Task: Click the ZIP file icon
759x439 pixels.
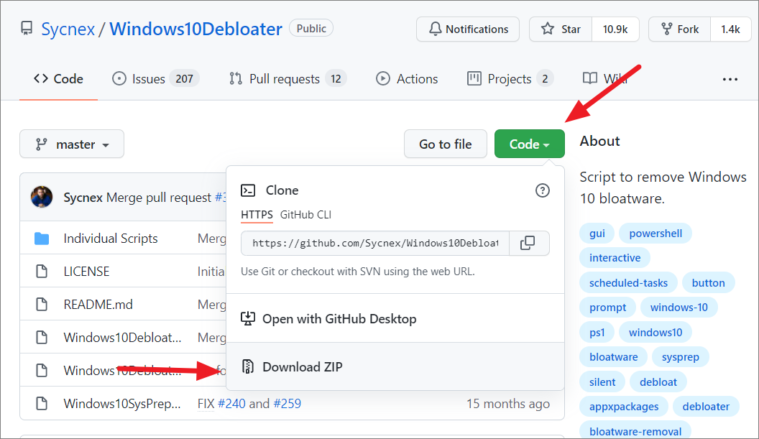Action: 248,366
